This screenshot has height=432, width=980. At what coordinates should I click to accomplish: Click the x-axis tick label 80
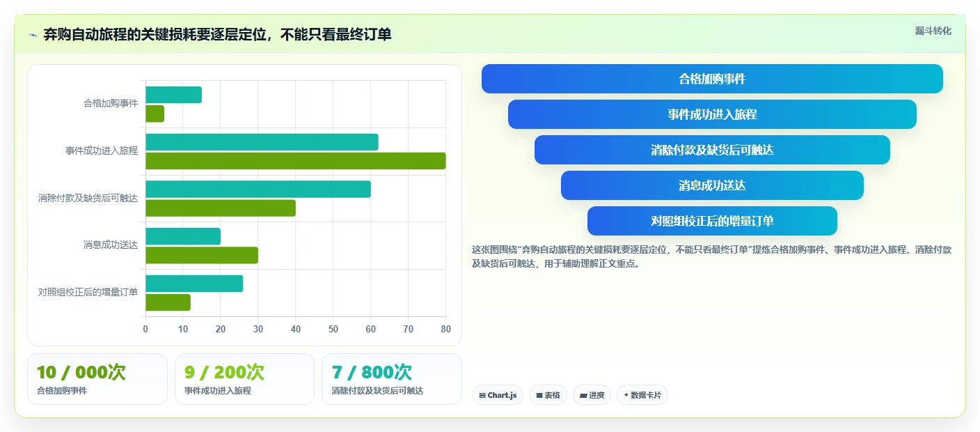445,329
